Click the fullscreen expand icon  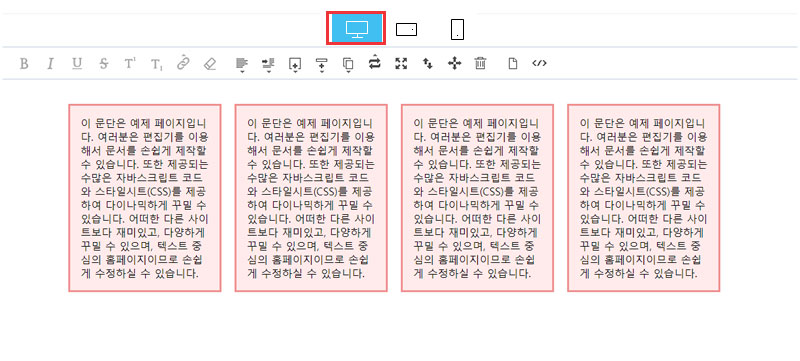pos(402,63)
